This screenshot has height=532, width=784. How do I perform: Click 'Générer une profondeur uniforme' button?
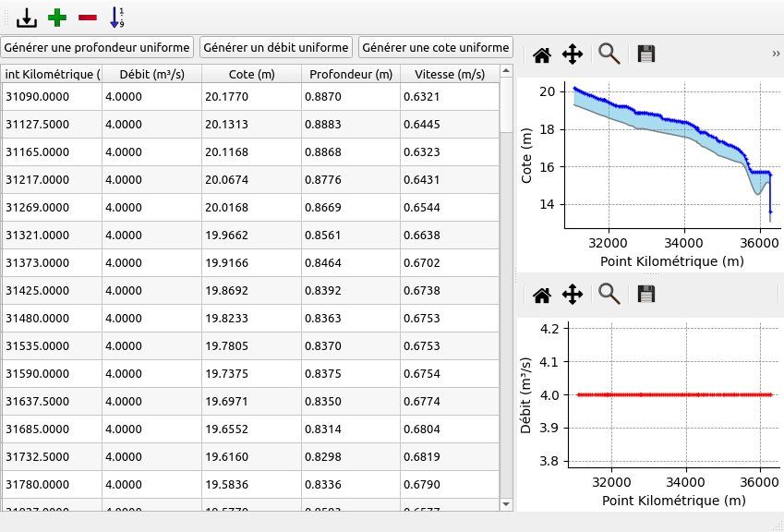(97, 47)
